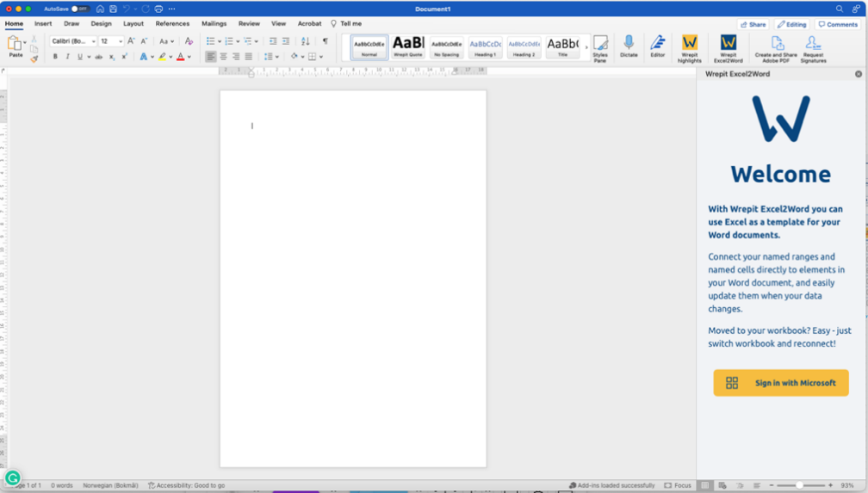Screen dimensions: 868x493
Task: Undo the last action
Action: pyautogui.click(x=127, y=9)
